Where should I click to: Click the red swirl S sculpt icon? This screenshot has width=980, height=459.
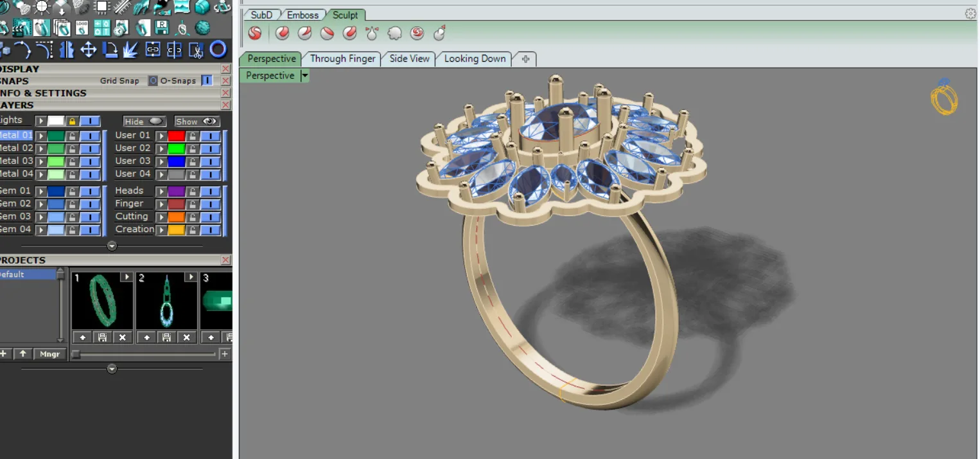(255, 33)
